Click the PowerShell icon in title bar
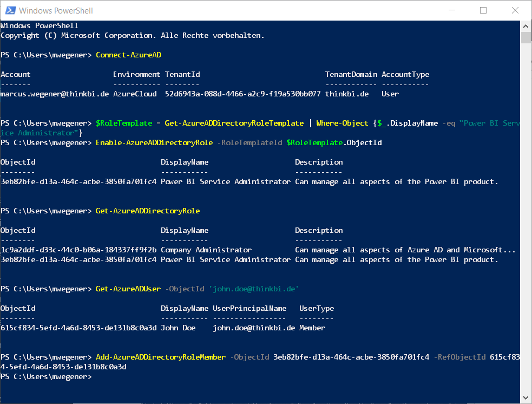 [10, 10]
